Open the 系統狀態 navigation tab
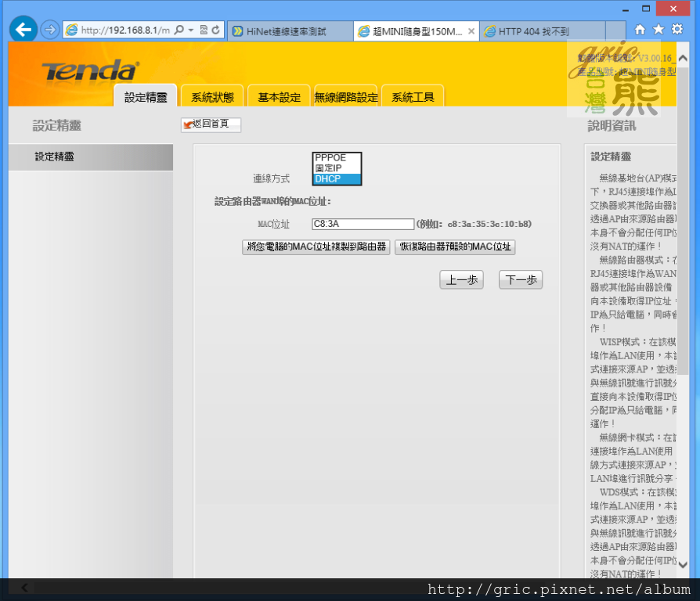This screenshot has width=700, height=601. [x=212, y=96]
